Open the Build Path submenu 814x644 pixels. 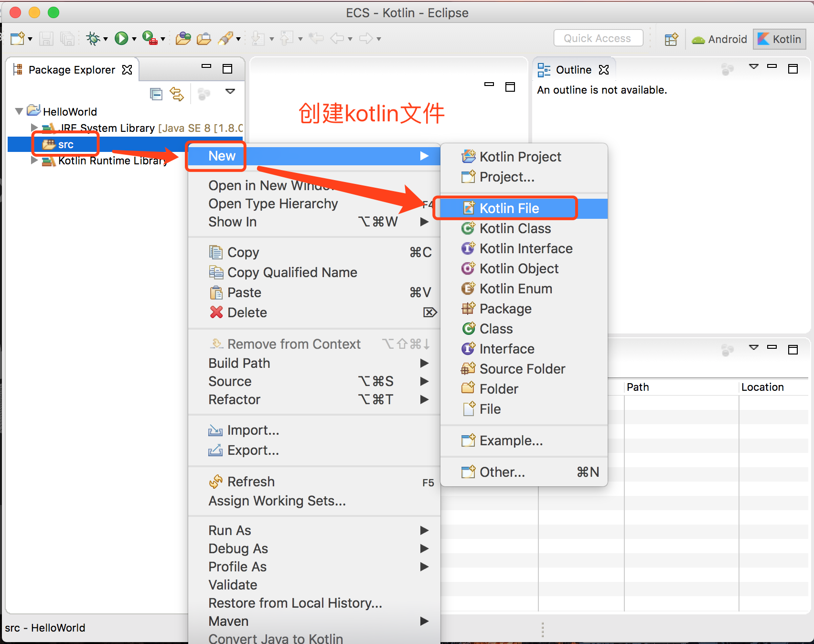(314, 363)
